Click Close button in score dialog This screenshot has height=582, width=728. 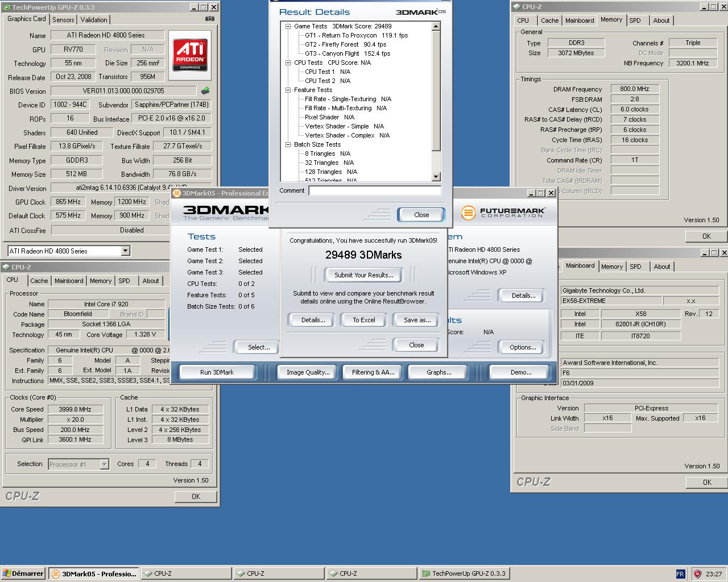point(416,345)
